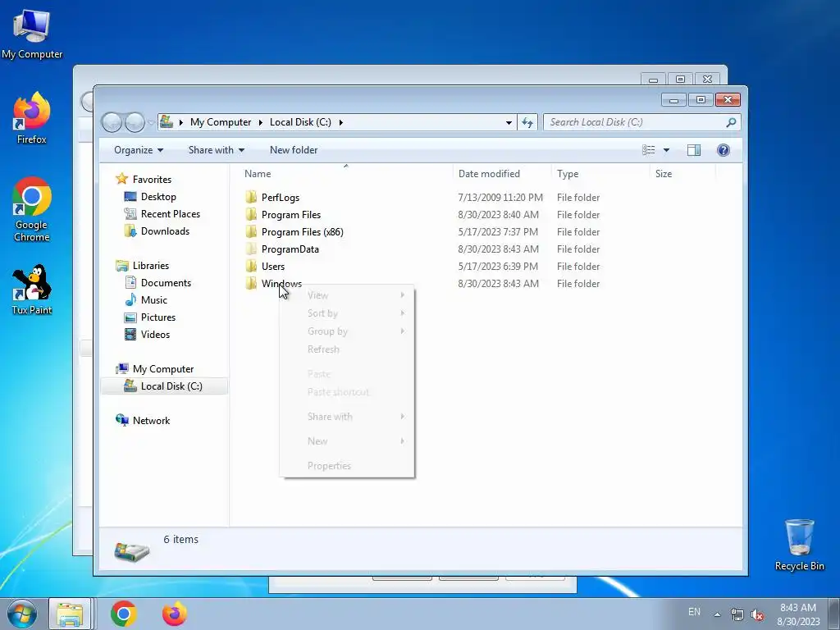Open Google Chrome desktop shortcut
Image resolution: width=840 pixels, height=630 pixels.
pos(32,209)
